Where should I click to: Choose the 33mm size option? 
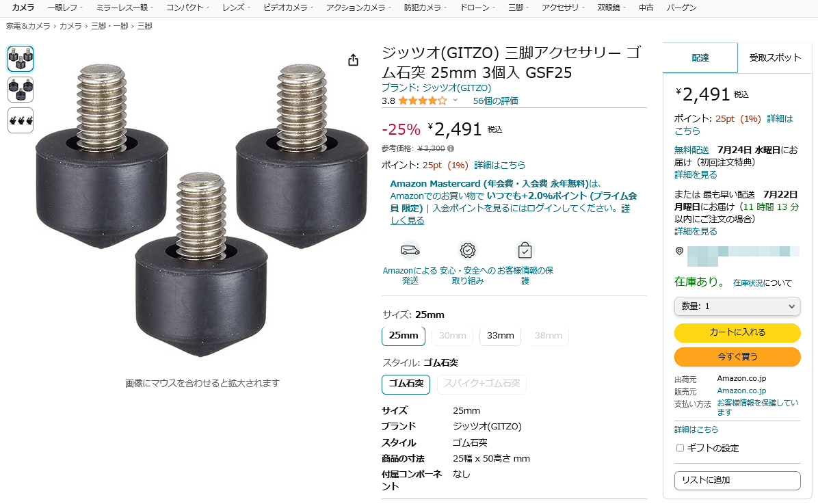(500, 336)
